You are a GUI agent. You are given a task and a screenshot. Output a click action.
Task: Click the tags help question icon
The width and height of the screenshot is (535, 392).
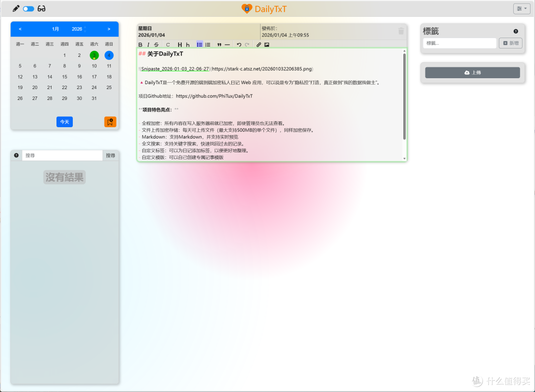point(516,31)
